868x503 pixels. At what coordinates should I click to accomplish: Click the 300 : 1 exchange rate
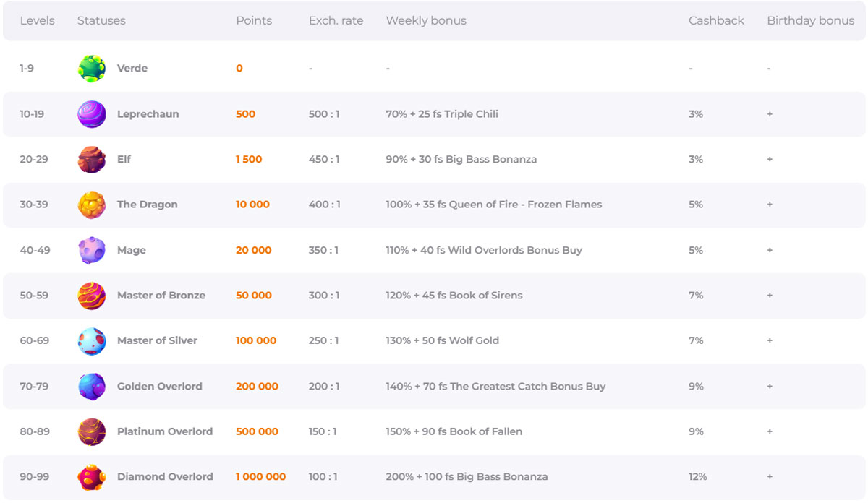pyautogui.click(x=324, y=296)
